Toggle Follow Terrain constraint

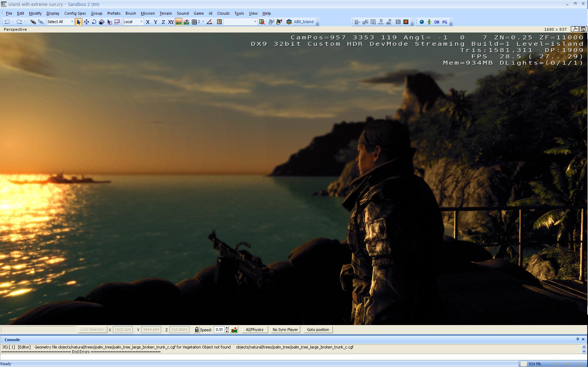[x=179, y=22]
